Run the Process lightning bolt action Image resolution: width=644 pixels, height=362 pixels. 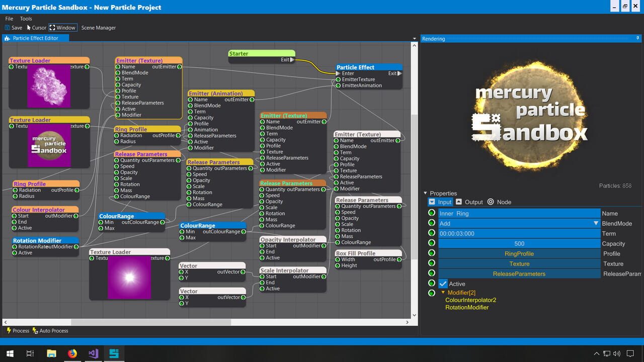pyautogui.click(x=9, y=331)
